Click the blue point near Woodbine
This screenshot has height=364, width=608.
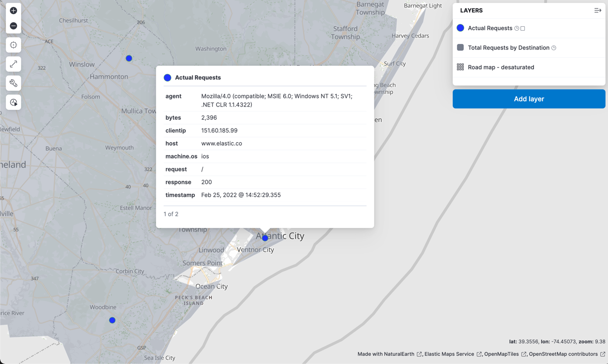click(112, 320)
